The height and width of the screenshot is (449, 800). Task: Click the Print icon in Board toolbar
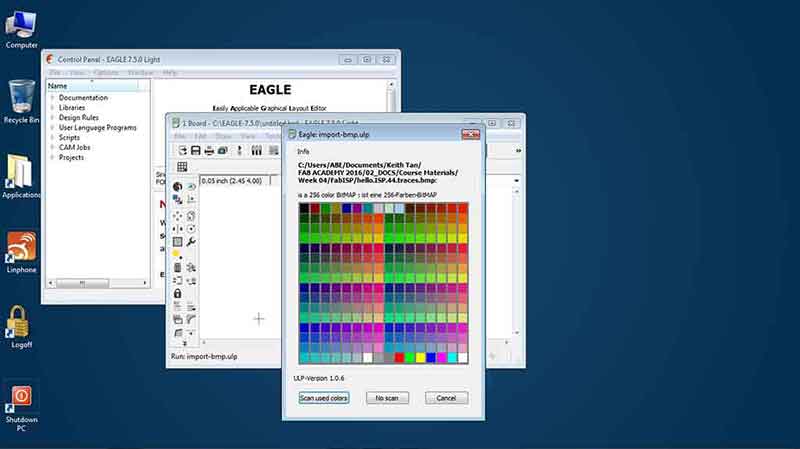click(x=209, y=151)
